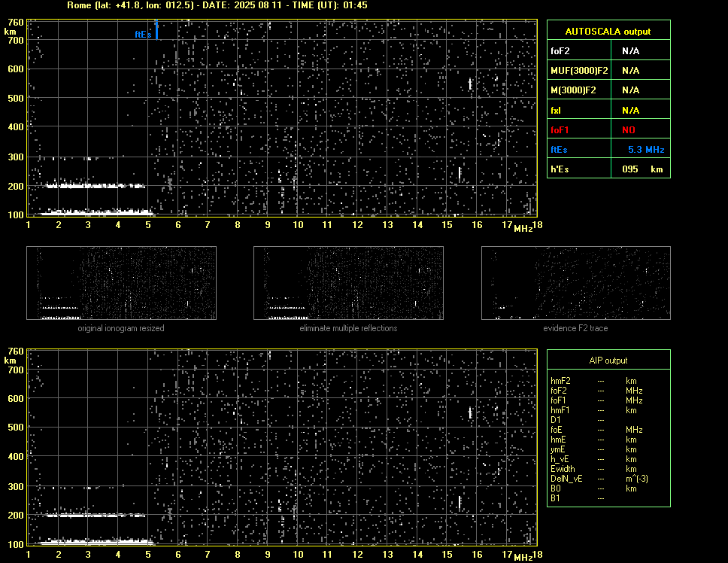Click the AUTOSCALA output heading
Screen dimensions: 728x563
608,32
